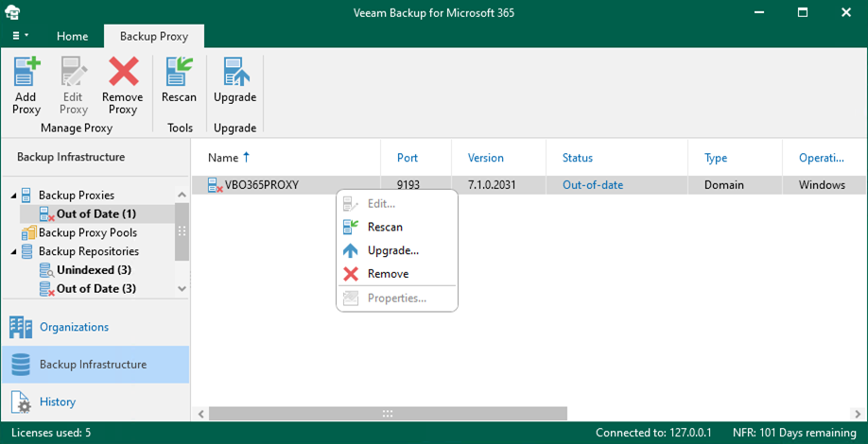Click the Backup Infrastructure database icon
Viewport: 868px width, 444px height.
coord(21,365)
